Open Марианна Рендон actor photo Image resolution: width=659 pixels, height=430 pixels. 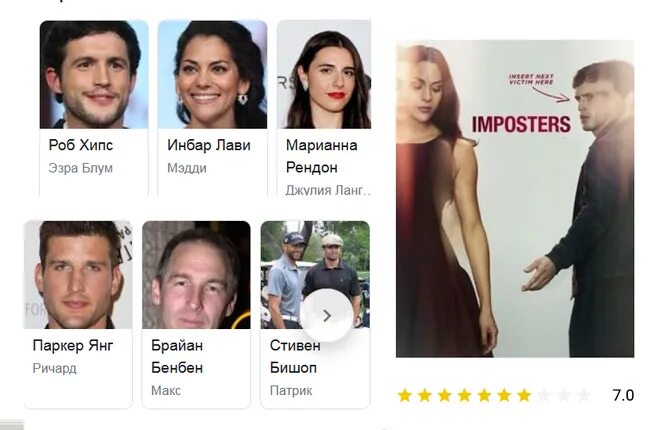324,75
